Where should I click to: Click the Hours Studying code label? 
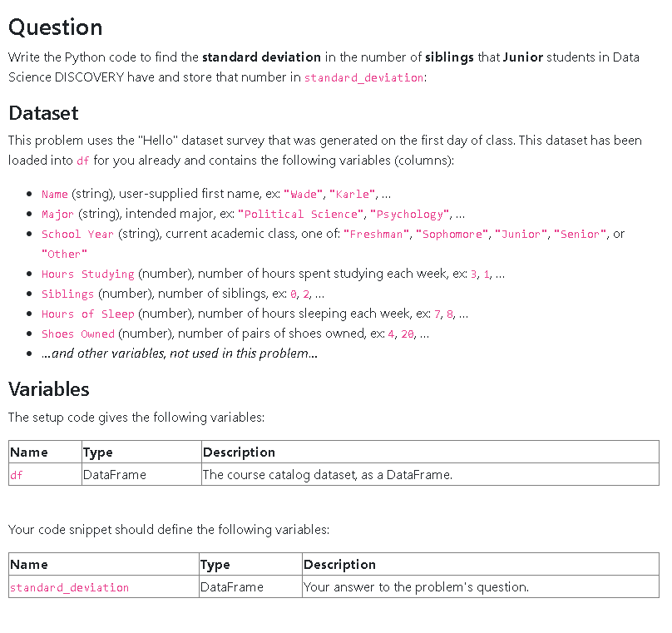click(x=88, y=274)
